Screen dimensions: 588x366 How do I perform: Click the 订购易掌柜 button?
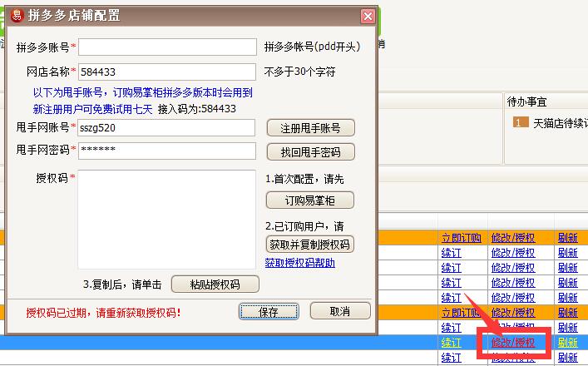(x=309, y=200)
